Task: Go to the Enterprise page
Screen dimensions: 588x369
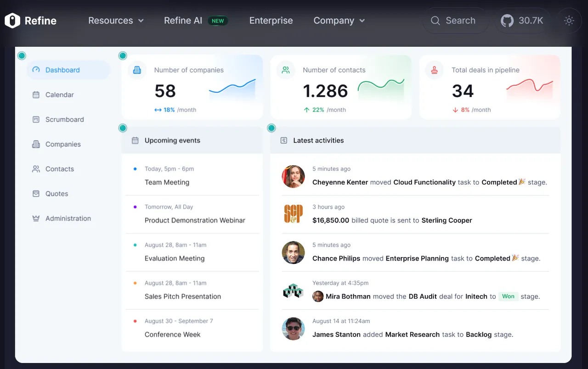Action: tap(271, 21)
